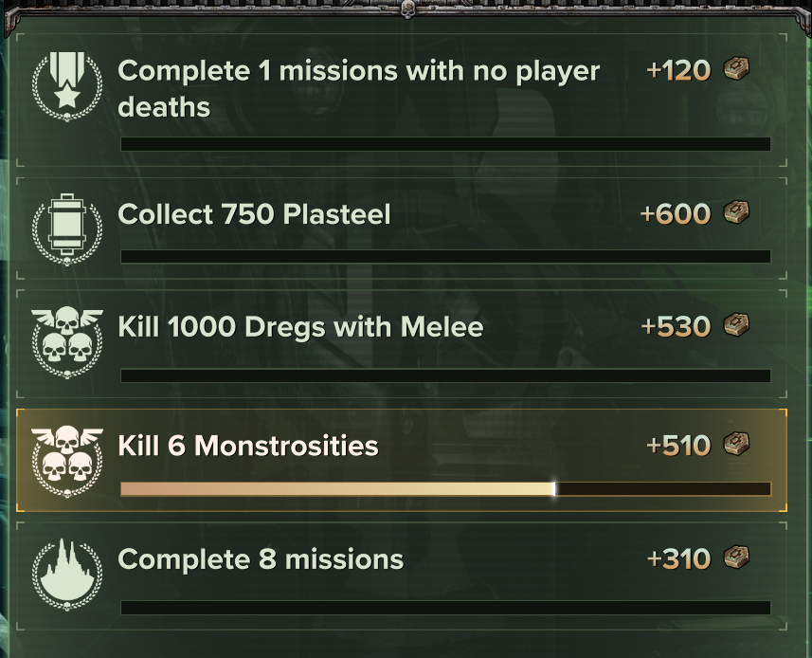Click the currency icon next to +310
The height and width of the screenshot is (658, 812).
coord(737,557)
